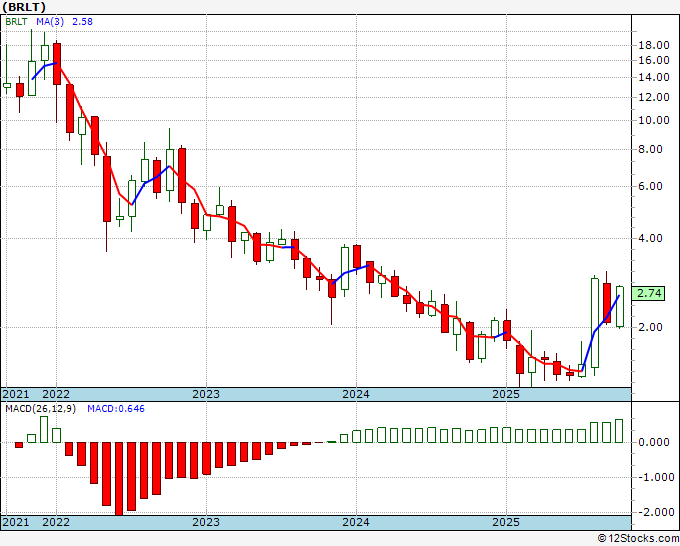Click 2021 on the MACD time axis
The image size is (680, 546).
pyautogui.click(x=16, y=522)
